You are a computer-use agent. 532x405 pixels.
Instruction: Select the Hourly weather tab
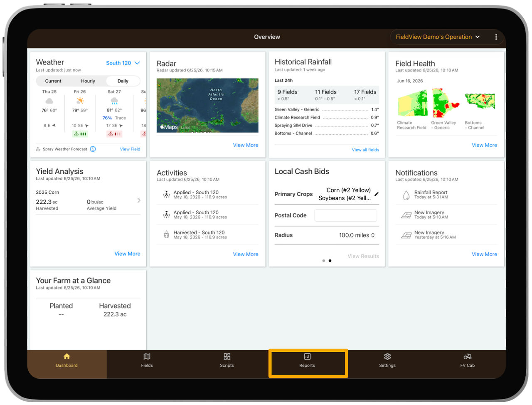88,81
